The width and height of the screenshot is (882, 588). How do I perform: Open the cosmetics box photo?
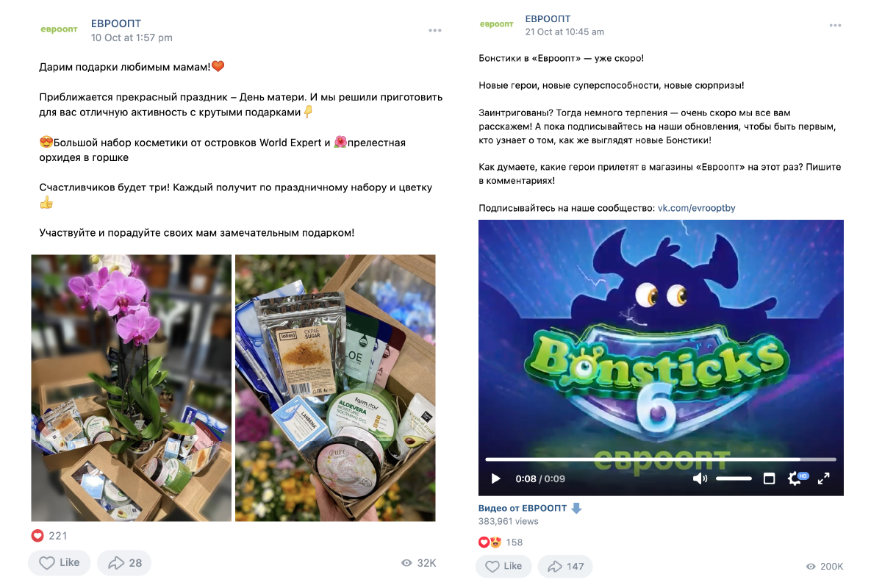[x=335, y=388]
